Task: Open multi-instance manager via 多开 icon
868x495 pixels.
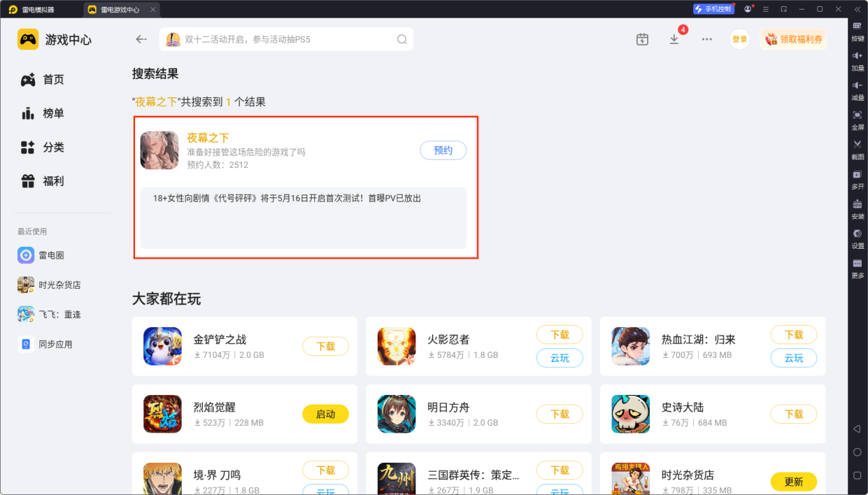Action: (x=858, y=180)
